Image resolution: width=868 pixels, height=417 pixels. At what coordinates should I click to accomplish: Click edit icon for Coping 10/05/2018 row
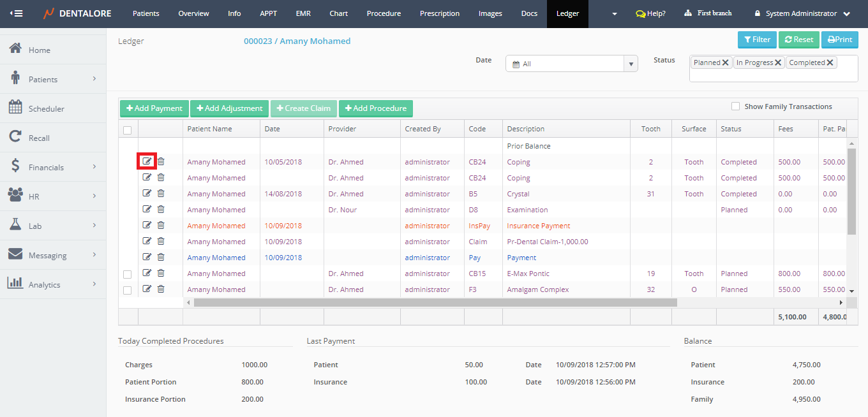tap(147, 161)
